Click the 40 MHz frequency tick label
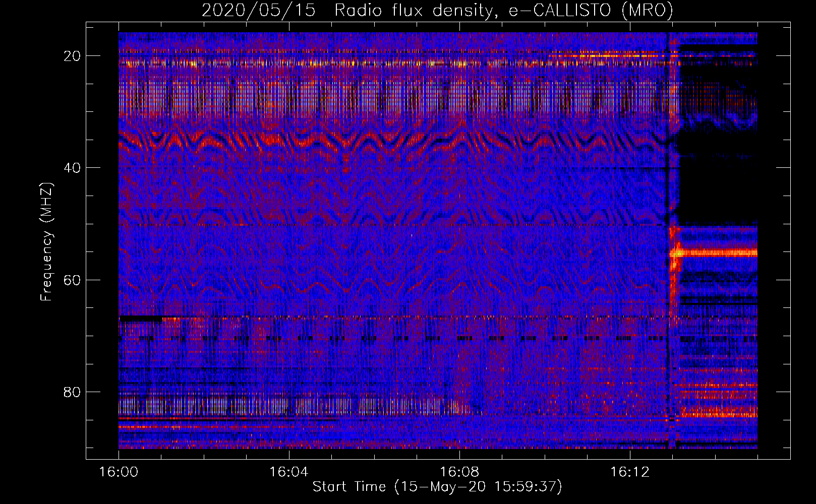The width and height of the screenshot is (816, 504). click(72, 168)
